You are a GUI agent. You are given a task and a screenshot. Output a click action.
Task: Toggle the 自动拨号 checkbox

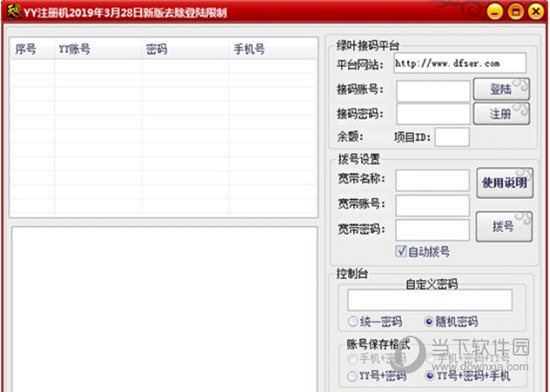pyautogui.click(x=401, y=251)
